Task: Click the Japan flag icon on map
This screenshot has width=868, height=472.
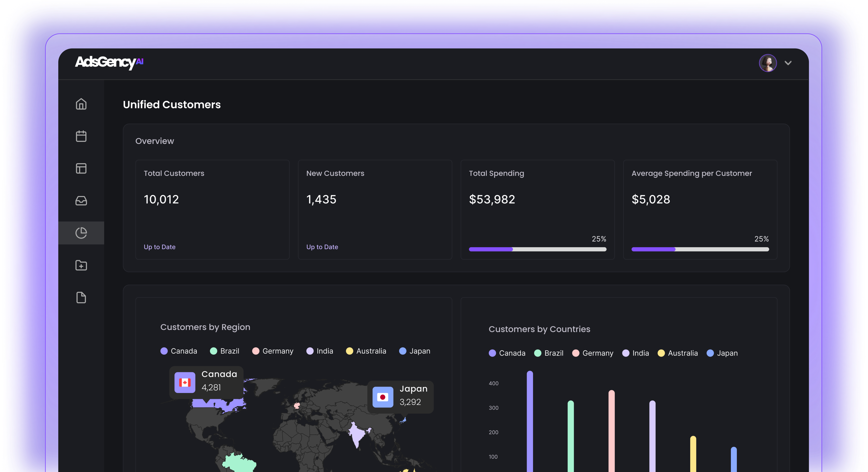Action: click(383, 397)
